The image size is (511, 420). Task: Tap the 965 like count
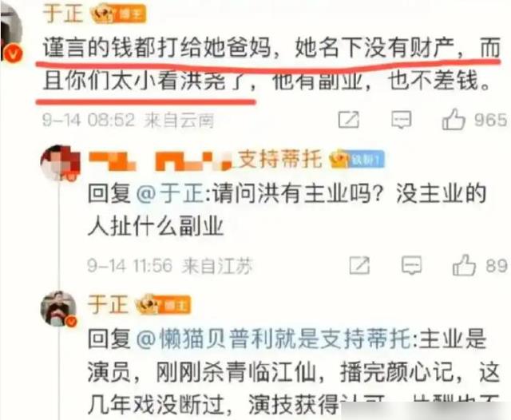pos(490,120)
